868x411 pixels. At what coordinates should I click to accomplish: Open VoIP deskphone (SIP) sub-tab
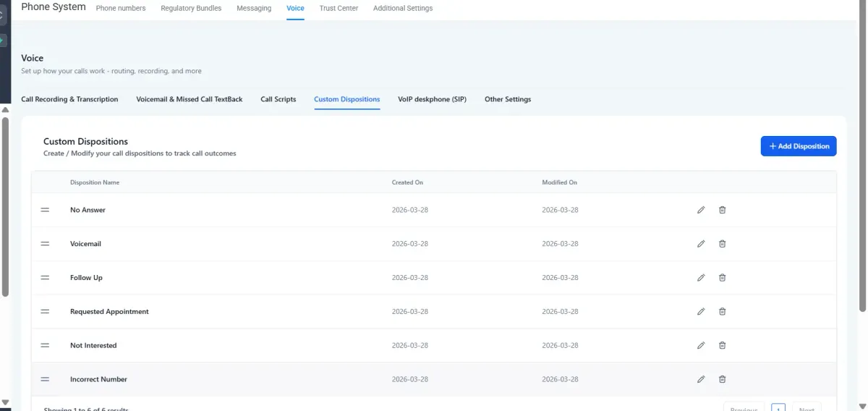[433, 99]
